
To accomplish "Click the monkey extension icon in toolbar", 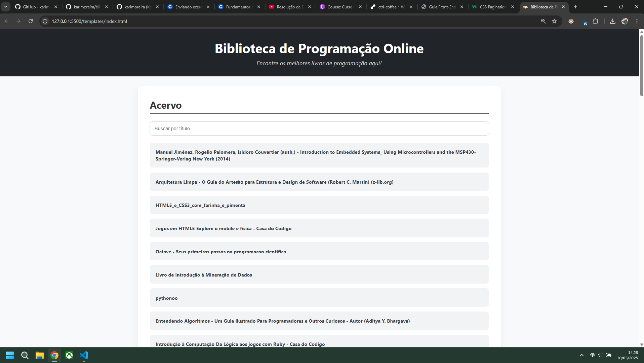I will pos(571,21).
